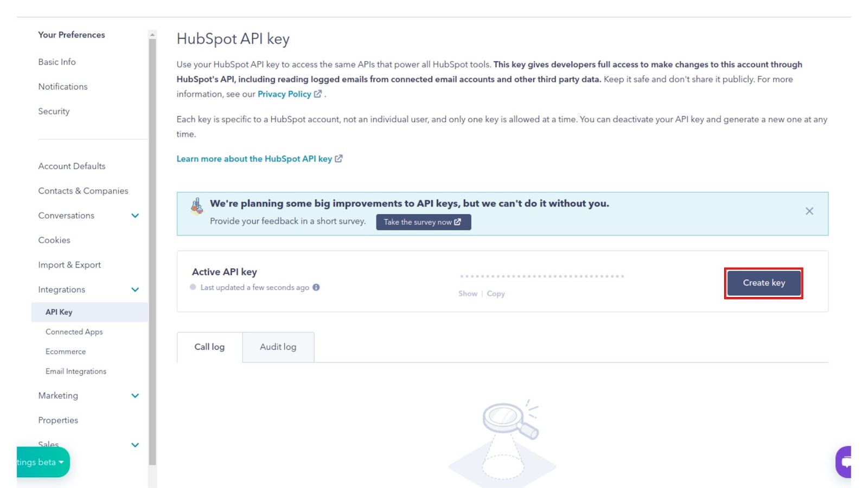Open Contacts & Companies settings
Image resolution: width=868 pixels, height=488 pixels.
pos(83,191)
